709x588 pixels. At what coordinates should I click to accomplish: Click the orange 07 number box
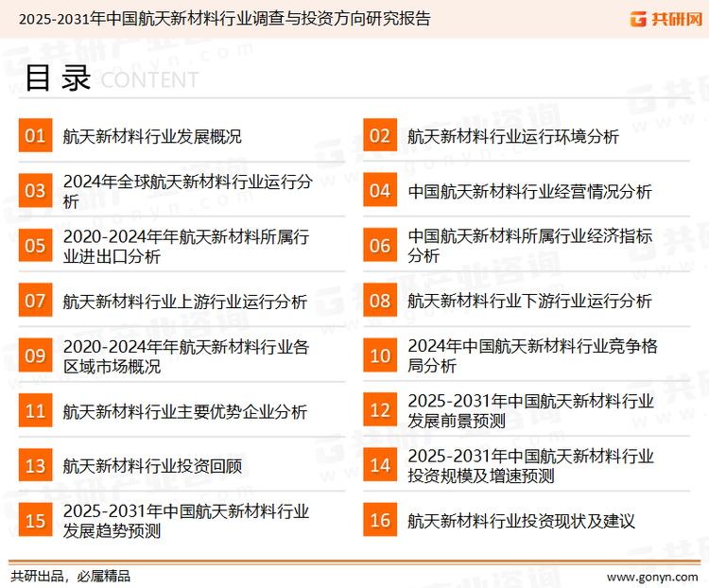[x=35, y=301]
